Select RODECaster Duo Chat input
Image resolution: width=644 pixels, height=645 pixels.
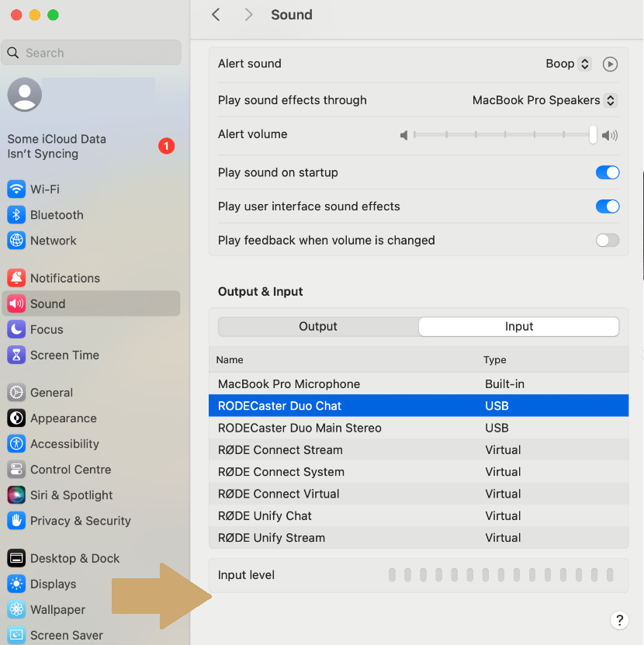click(x=418, y=406)
